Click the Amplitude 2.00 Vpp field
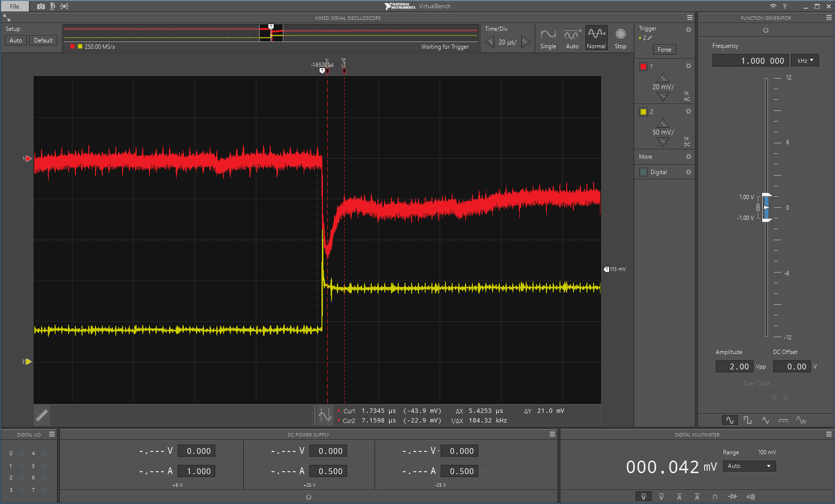This screenshot has height=504, width=835. click(734, 367)
